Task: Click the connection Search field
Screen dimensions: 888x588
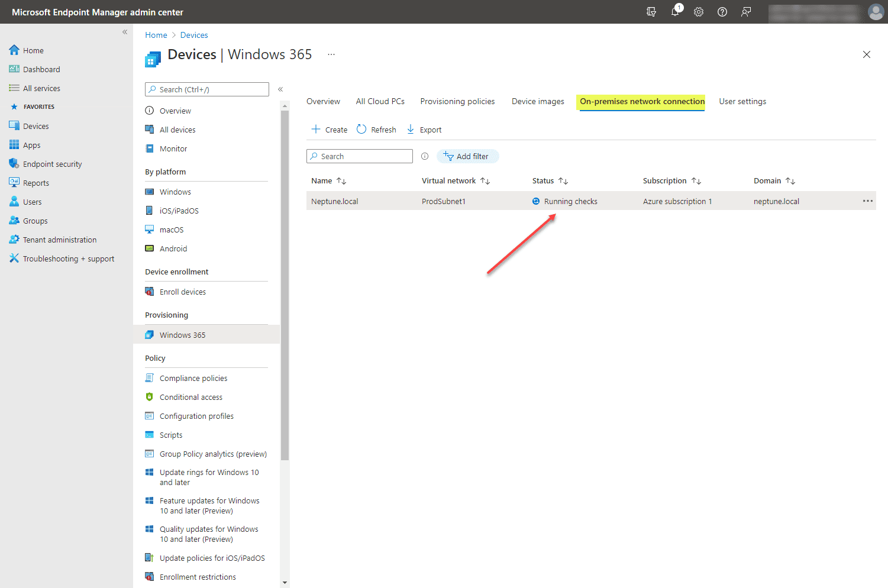Action: point(360,156)
